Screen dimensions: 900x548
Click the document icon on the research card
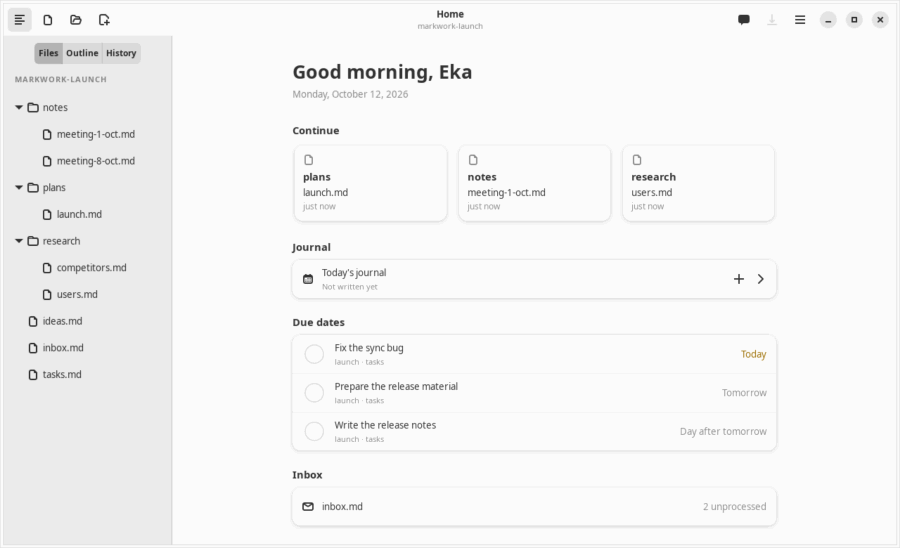637,160
